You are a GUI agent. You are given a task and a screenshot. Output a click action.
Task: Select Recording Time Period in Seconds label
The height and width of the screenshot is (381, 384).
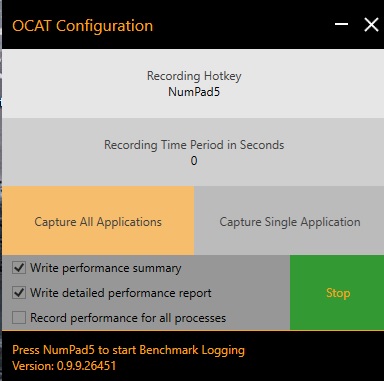(x=194, y=145)
